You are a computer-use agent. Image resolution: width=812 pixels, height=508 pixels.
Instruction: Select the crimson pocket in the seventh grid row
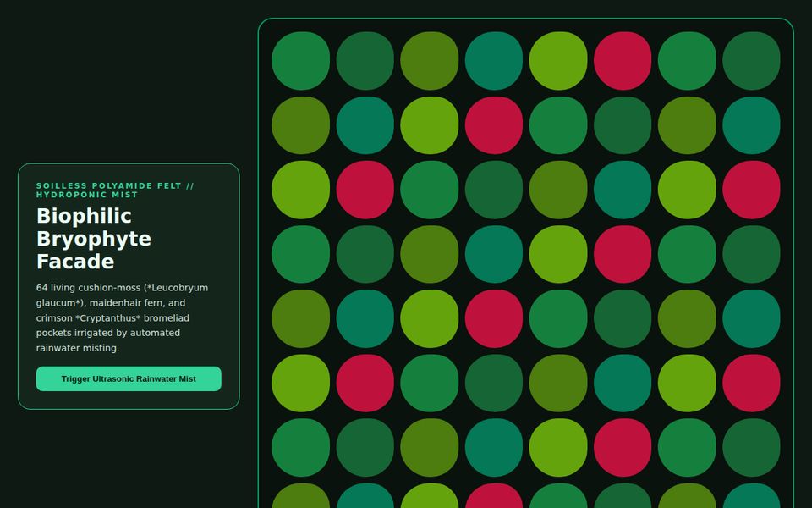623,447
